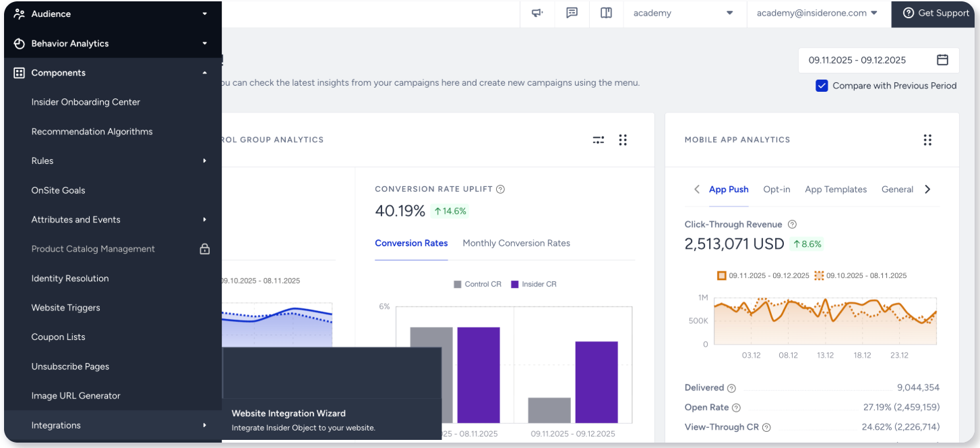980x448 pixels.
Task: Click the green 14.6% uplift badge
Action: pyautogui.click(x=450, y=211)
